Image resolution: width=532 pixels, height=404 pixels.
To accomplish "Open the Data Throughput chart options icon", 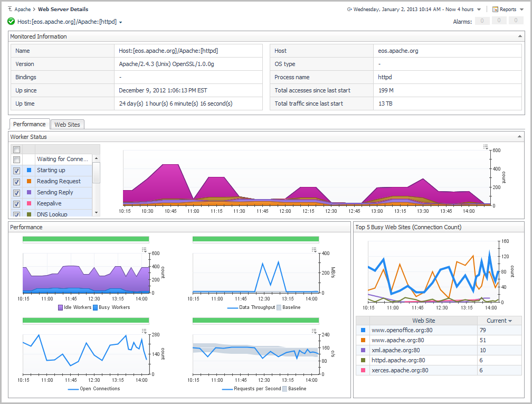I will point(315,250).
